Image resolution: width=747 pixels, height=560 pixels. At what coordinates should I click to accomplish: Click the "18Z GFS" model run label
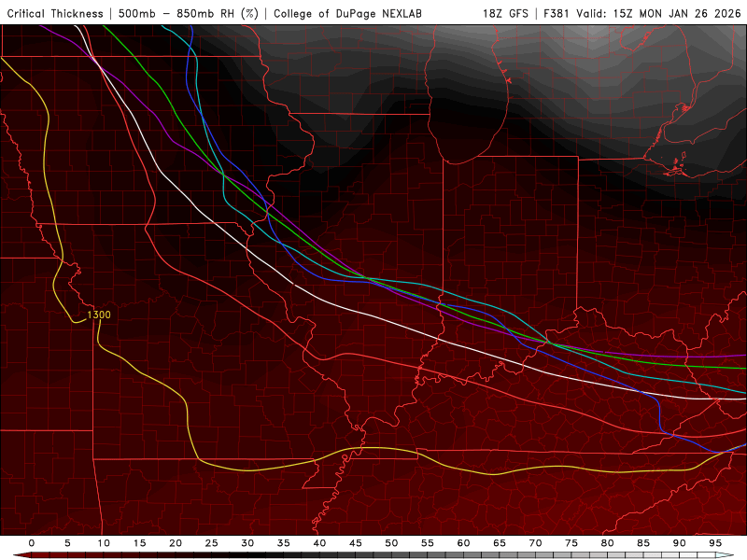(x=505, y=13)
